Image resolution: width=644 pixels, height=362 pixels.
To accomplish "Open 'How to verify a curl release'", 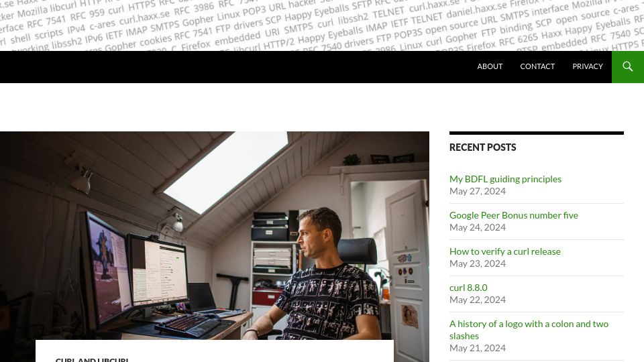I will point(504,251).
